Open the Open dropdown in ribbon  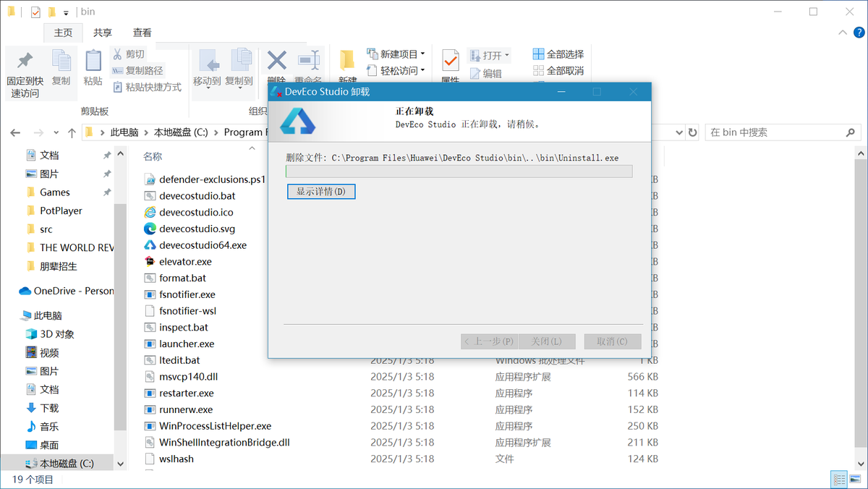[x=490, y=55]
